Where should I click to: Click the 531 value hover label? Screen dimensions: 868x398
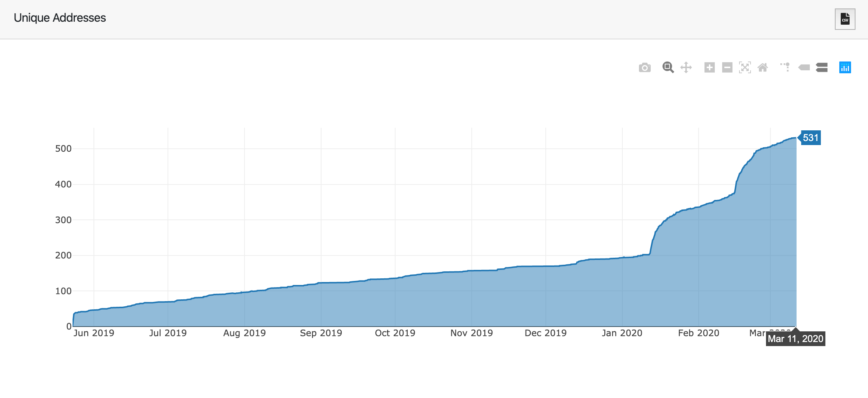(811, 138)
